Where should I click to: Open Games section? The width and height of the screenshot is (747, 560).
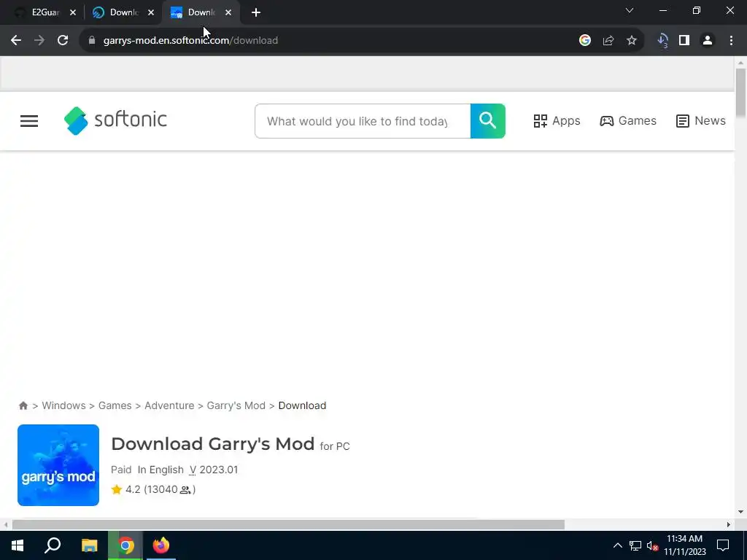tap(628, 121)
